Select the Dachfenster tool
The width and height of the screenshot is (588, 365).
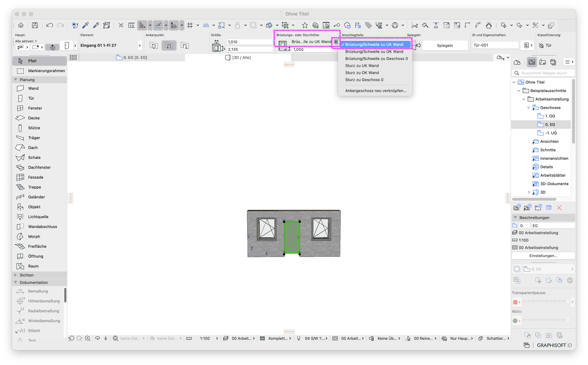pyautogui.click(x=39, y=168)
